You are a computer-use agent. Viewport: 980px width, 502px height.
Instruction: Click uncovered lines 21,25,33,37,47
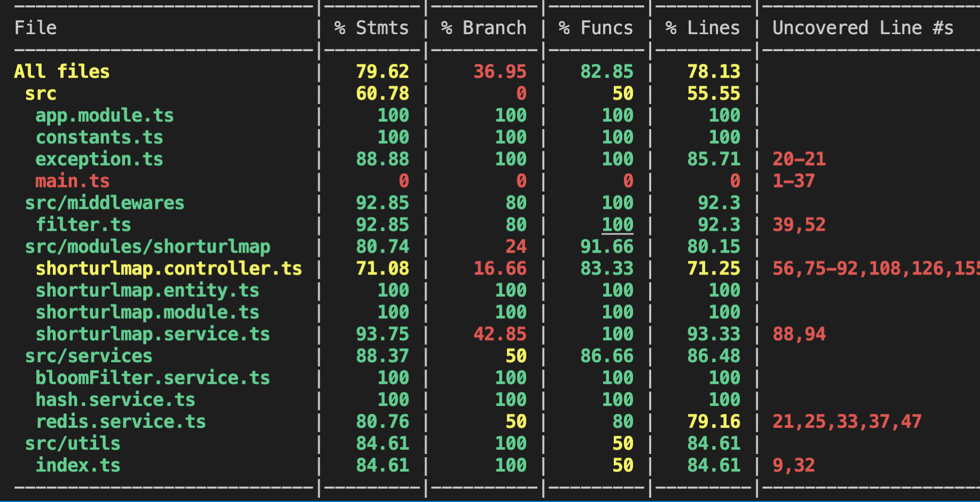point(847,422)
